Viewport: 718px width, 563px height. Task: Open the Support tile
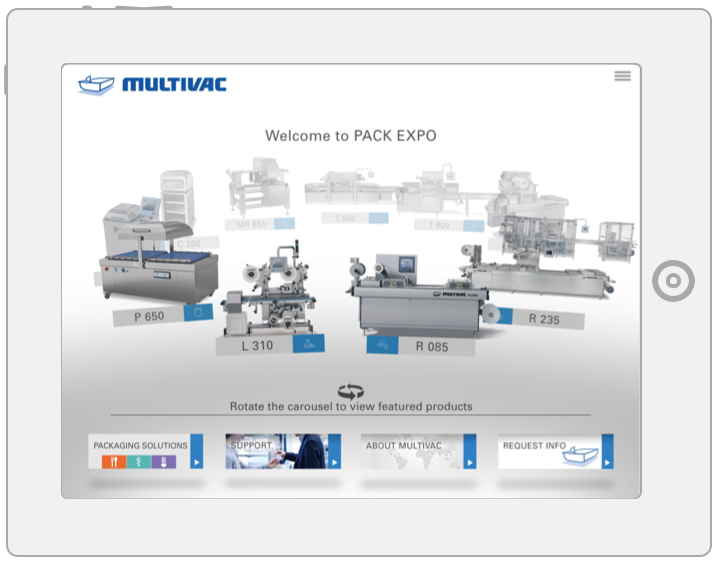283,451
